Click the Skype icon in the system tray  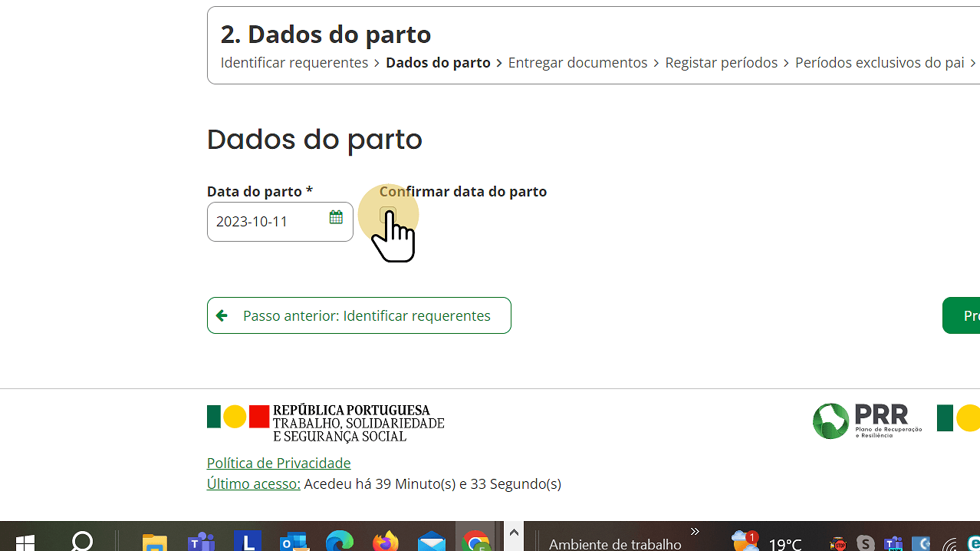coord(865,543)
